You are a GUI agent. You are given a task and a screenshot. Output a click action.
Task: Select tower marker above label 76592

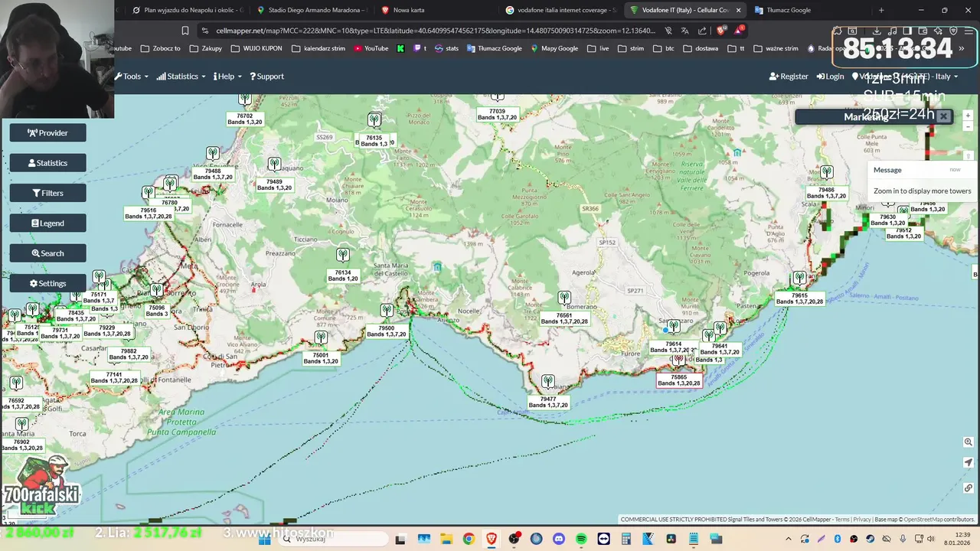pyautogui.click(x=15, y=383)
